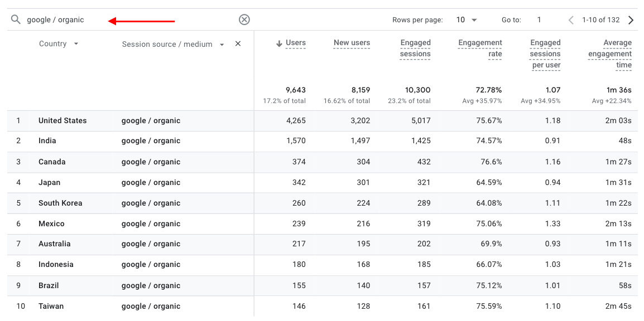Go to the previous page of results
This screenshot has height=321, width=644.
(x=571, y=20)
